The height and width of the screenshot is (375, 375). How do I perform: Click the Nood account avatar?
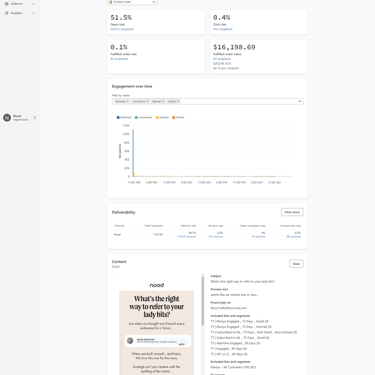(x=7, y=118)
